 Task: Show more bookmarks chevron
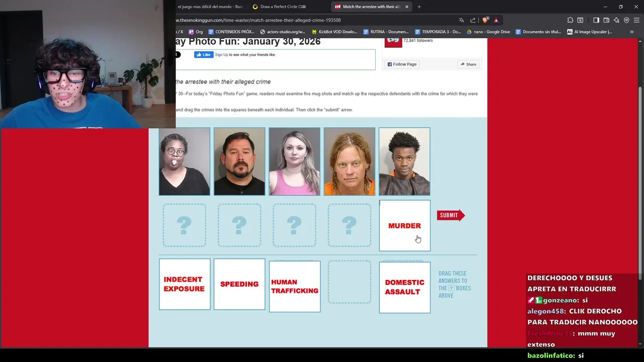coord(631,32)
